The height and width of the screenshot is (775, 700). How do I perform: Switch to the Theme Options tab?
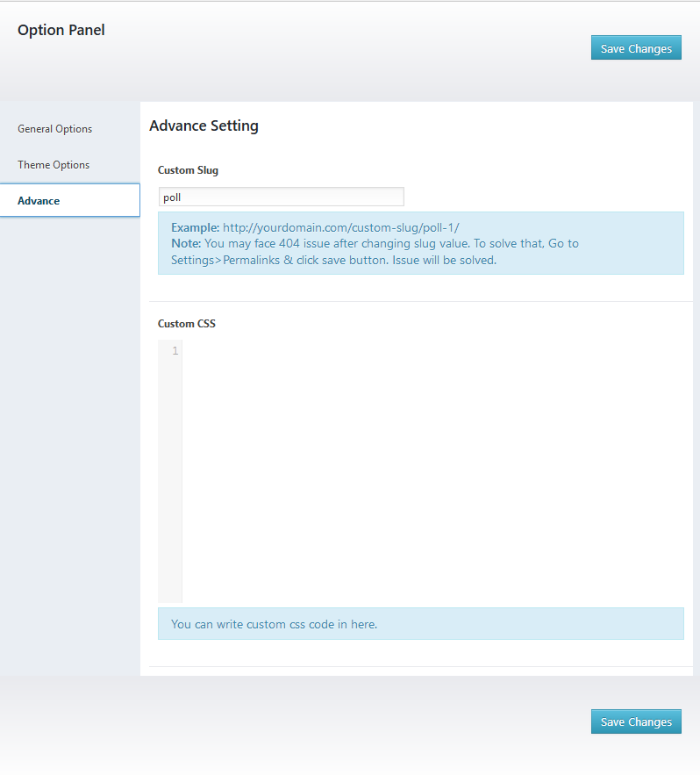(54, 165)
